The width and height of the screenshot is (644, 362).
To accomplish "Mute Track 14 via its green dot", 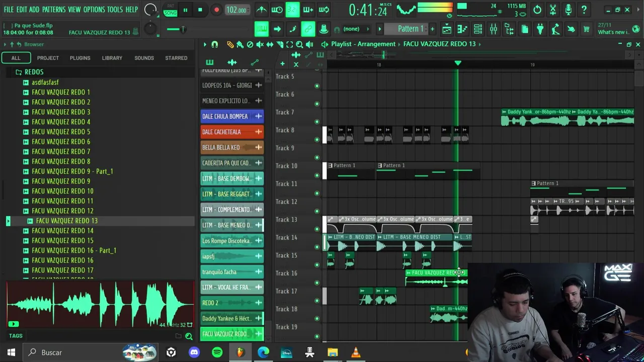I will pyautogui.click(x=316, y=247).
